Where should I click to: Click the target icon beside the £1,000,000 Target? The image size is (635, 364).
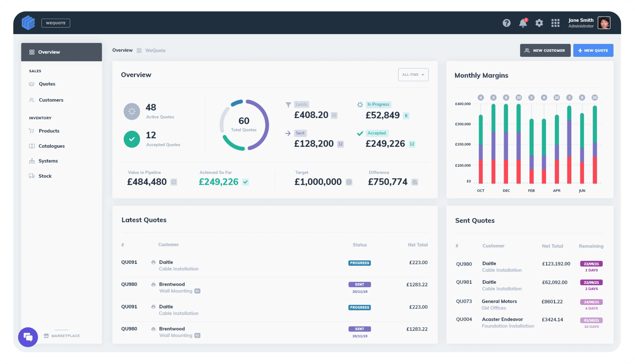(x=349, y=182)
